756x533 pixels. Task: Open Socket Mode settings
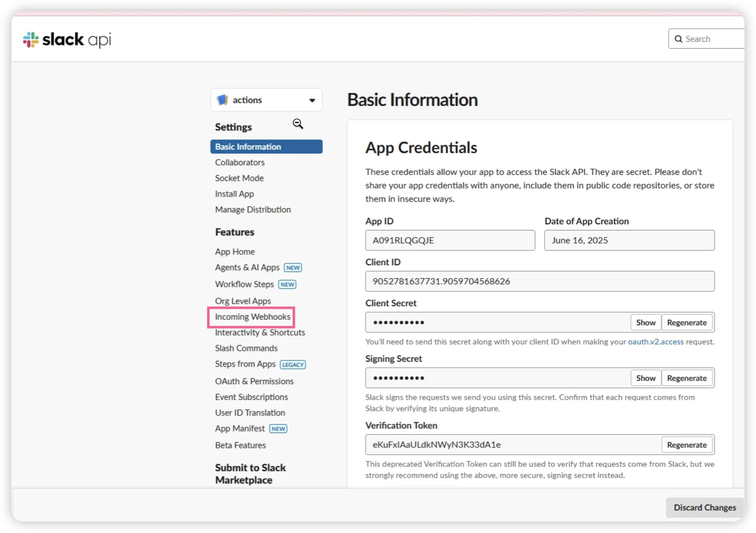(239, 178)
